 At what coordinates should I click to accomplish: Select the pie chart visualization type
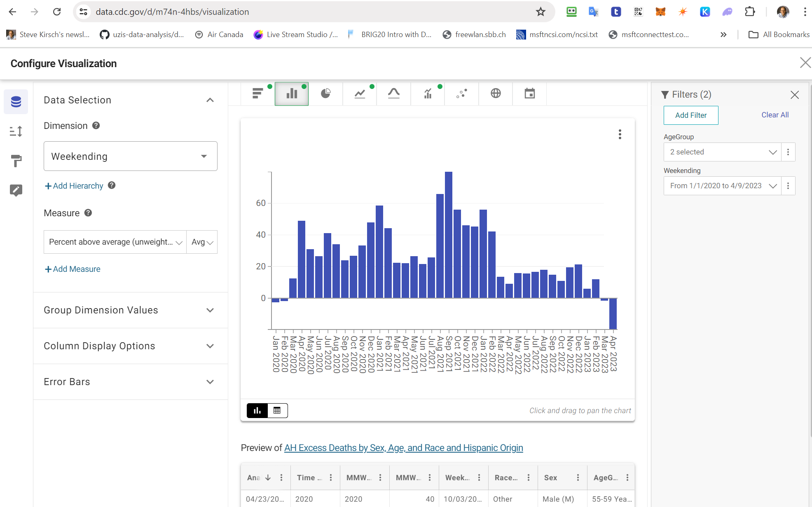click(325, 93)
